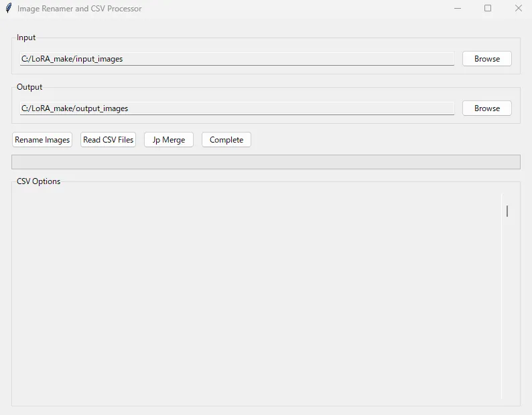The height and width of the screenshot is (415, 532).
Task: Minimize the Image Renamer window
Action: (458, 9)
